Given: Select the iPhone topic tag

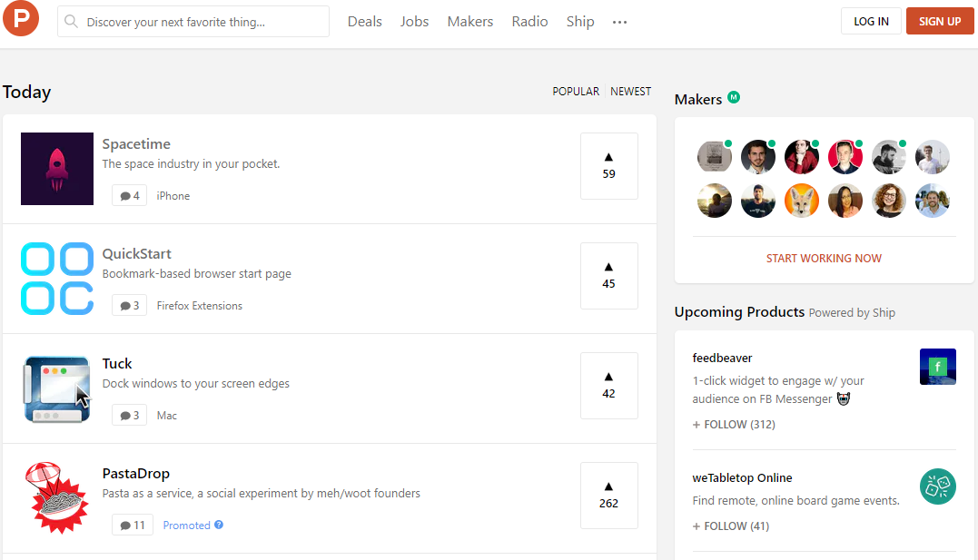Looking at the screenshot, I should (173, 196).
